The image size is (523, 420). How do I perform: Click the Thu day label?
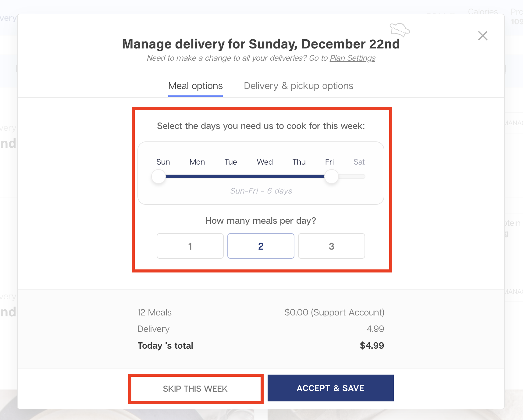[299, 162]
